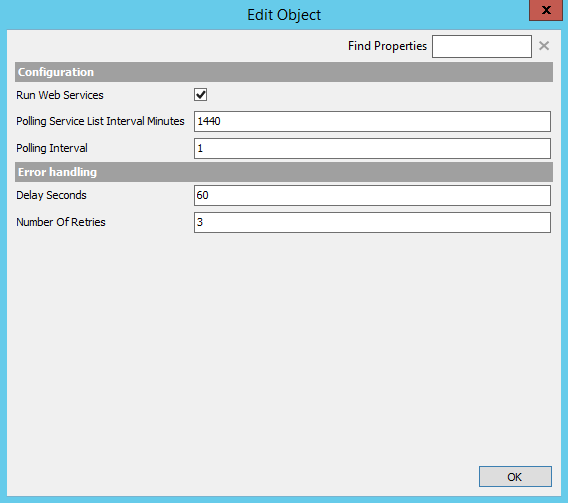The width and height of the screenshot is (568, 503).
Task: Click the Polling Interval label
Action: pos(52,148)
